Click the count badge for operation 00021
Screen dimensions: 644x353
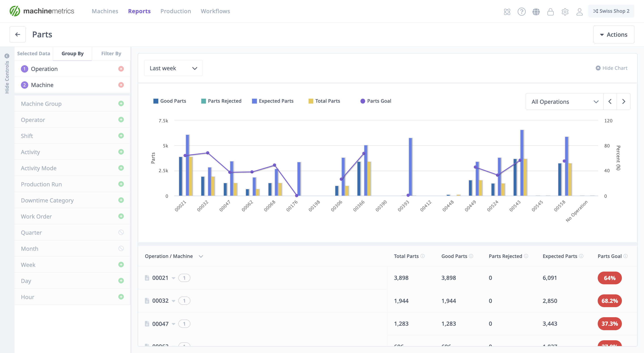184,278
